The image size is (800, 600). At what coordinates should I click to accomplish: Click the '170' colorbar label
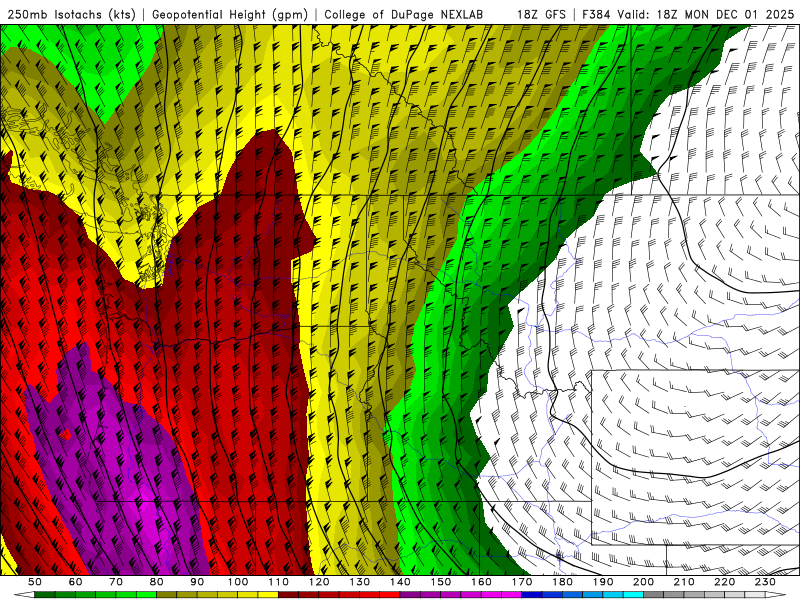pos(522,582)
